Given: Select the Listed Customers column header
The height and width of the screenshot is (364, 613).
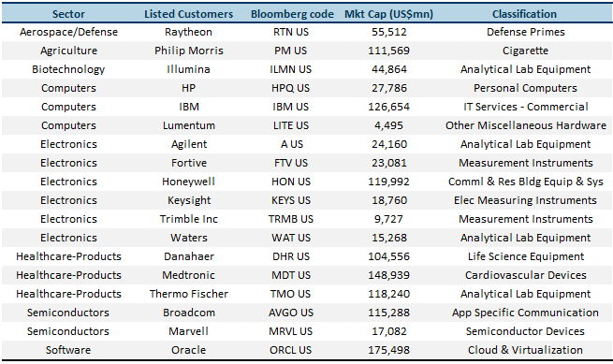Looking at the screenshot, I should point(188,14).
